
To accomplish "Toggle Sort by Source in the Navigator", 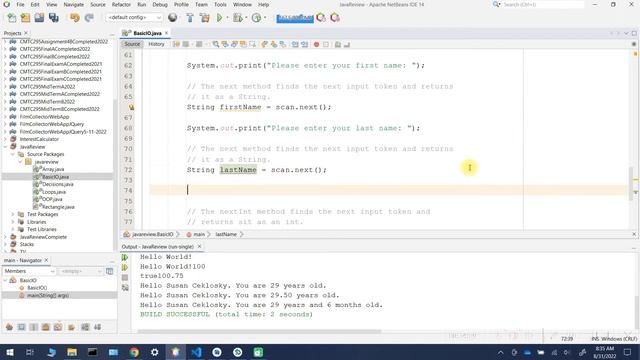I will (x=98, y=327).
